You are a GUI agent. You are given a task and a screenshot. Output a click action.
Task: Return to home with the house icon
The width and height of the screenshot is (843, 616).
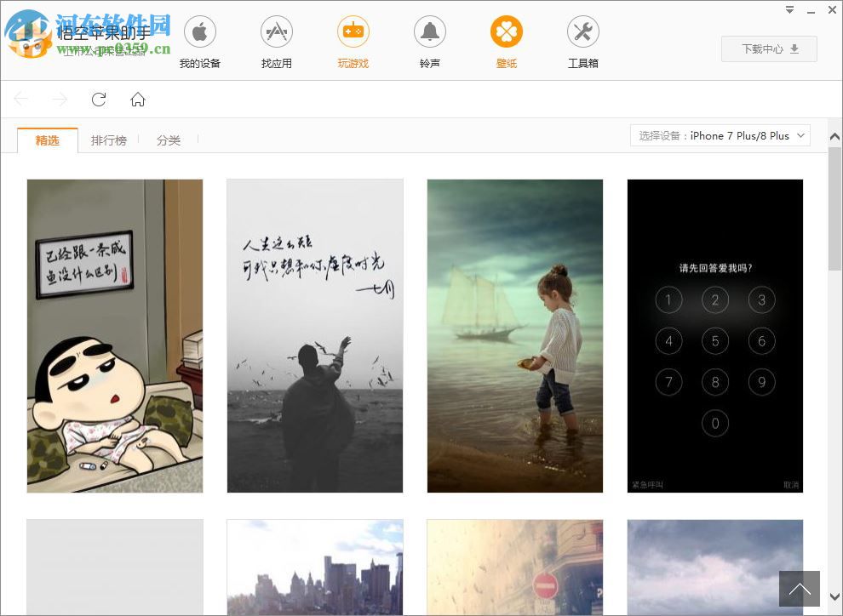[x=138, y=99]
